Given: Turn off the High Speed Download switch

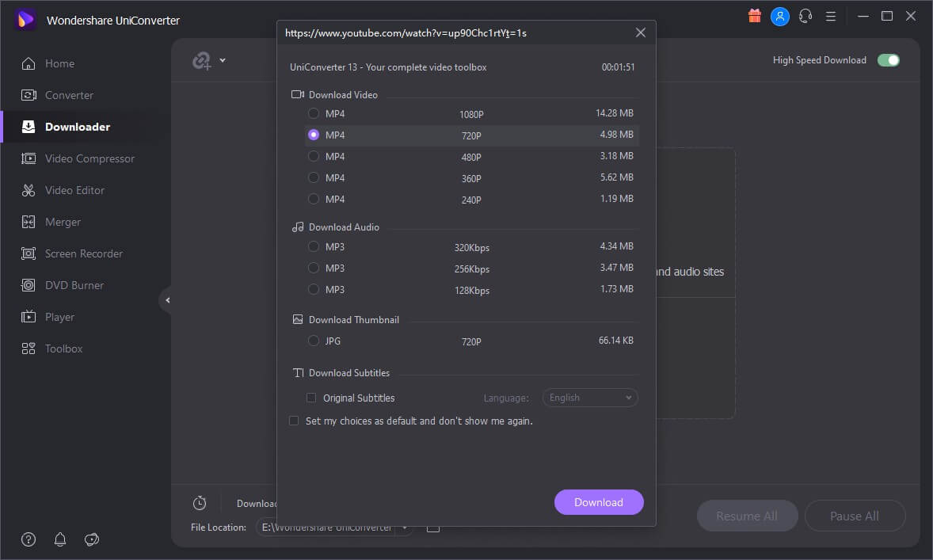Looking at the screenshot, I should [x=889, y=60].
